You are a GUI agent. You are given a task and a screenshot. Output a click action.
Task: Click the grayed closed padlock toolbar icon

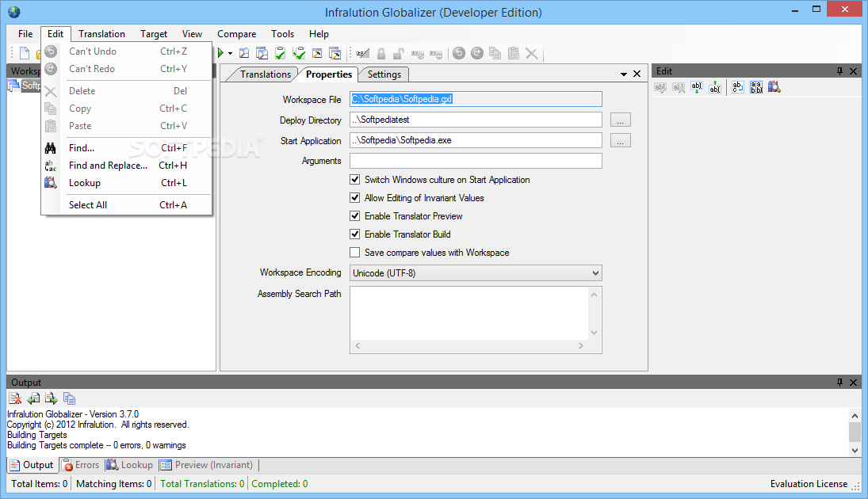click(380, 53)
